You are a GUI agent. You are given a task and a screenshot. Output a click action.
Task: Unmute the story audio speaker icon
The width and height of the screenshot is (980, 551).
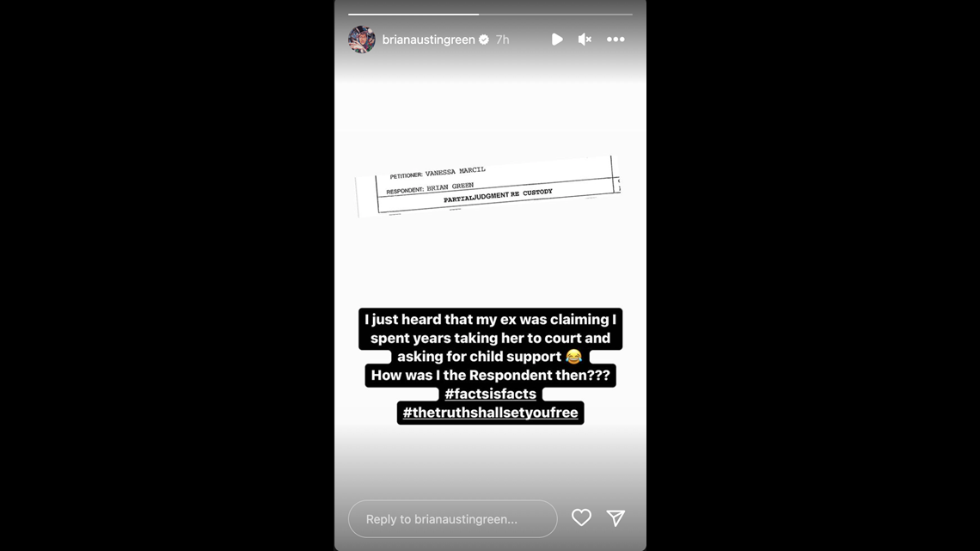point(585,40)
